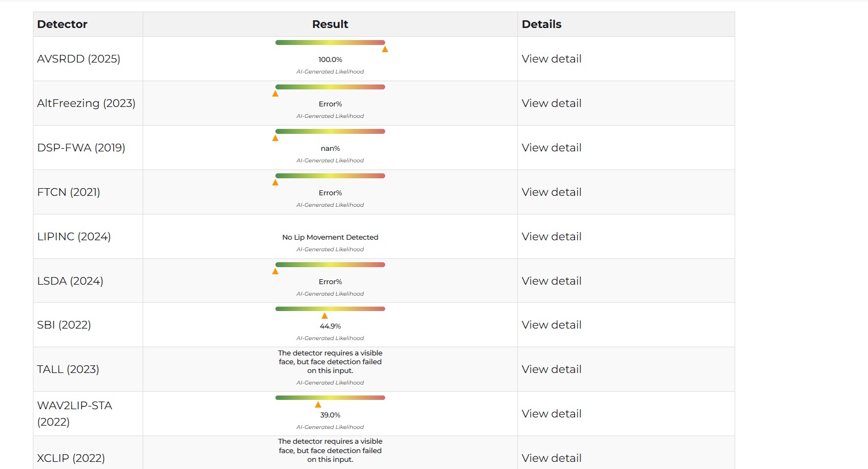Open View detail for WAV2LIP-STA (2022)
Image resolution: width=868 pixels, height=469 pixels.
[551, 414]
